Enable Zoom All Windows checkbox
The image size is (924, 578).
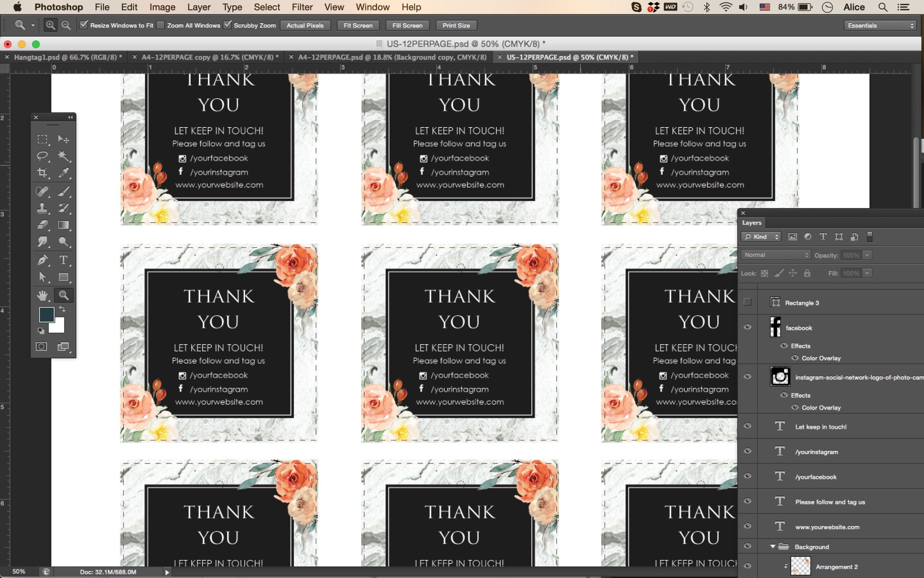point(161,25)
